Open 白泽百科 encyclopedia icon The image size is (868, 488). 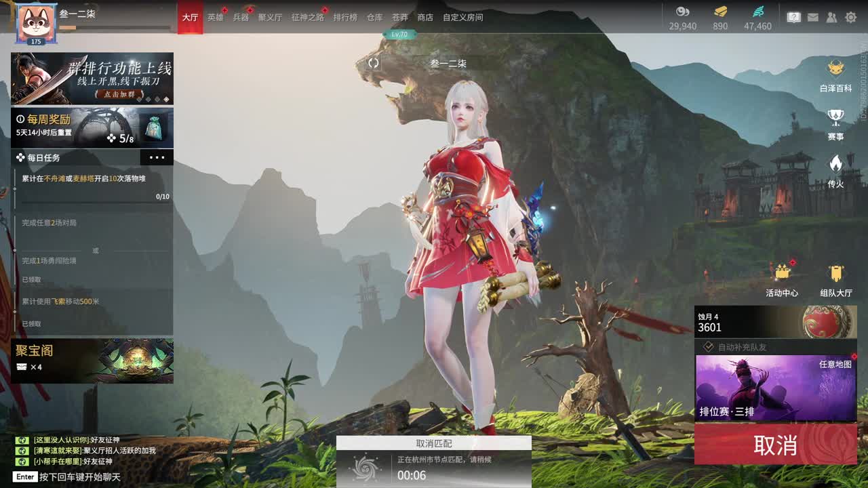(835, 68)
